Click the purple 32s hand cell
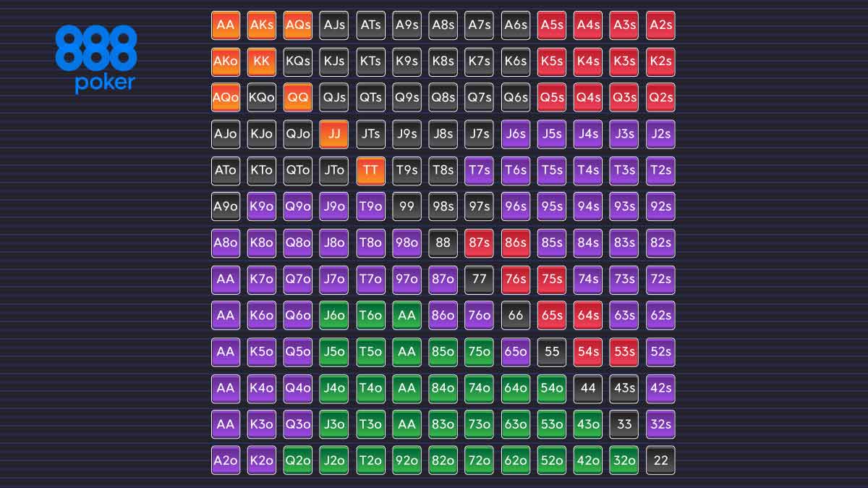The width and height of the screenshot is (868, 488). pyautogui.click(x=660, y=424)
